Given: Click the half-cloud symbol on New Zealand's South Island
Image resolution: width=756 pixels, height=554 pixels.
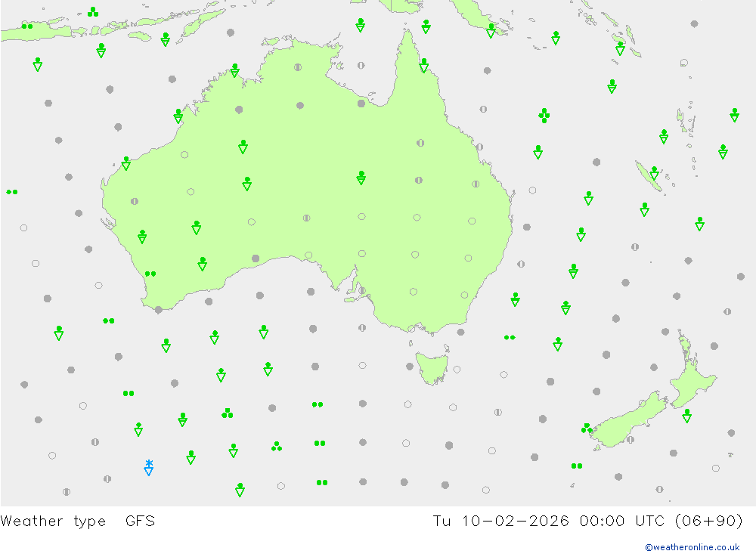Looking at the screenshot, I should pos(631,440).
